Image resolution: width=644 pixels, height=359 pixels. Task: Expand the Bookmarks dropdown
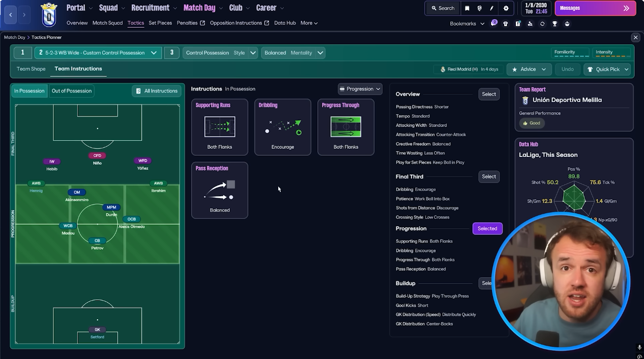467,24
